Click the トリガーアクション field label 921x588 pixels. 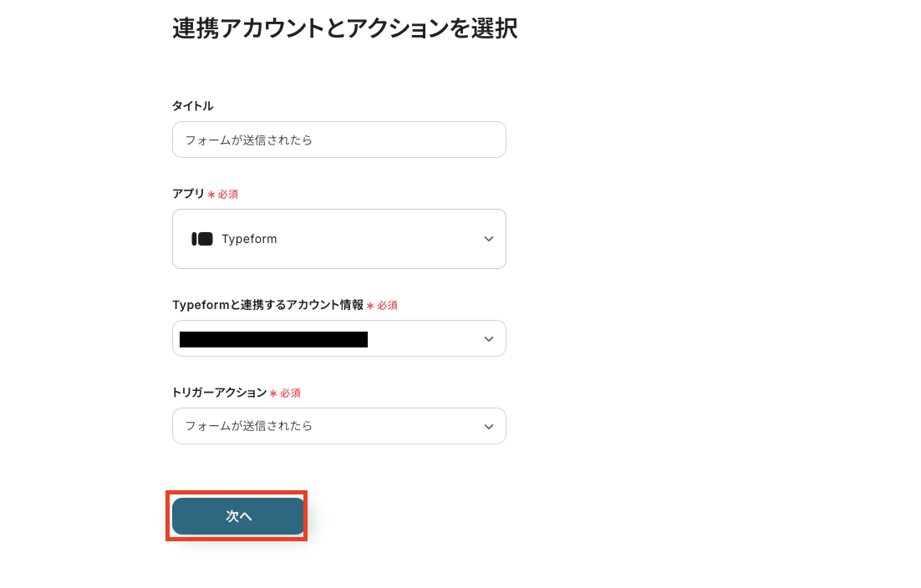219,393
